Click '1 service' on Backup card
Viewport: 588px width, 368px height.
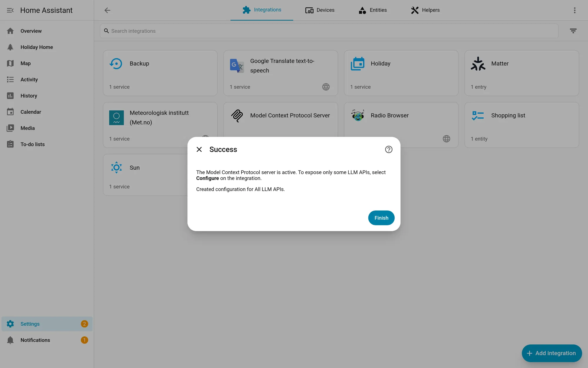[x=119, y=87]
